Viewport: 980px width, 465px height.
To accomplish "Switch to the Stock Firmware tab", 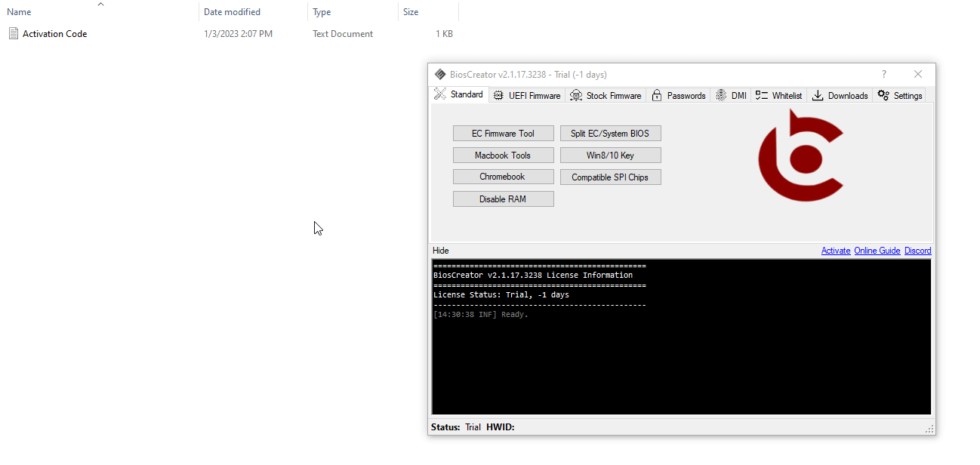I will tap(606, 95).
